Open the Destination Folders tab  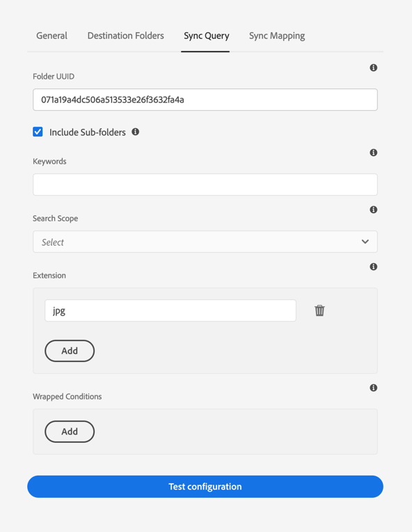click(126, 36)
